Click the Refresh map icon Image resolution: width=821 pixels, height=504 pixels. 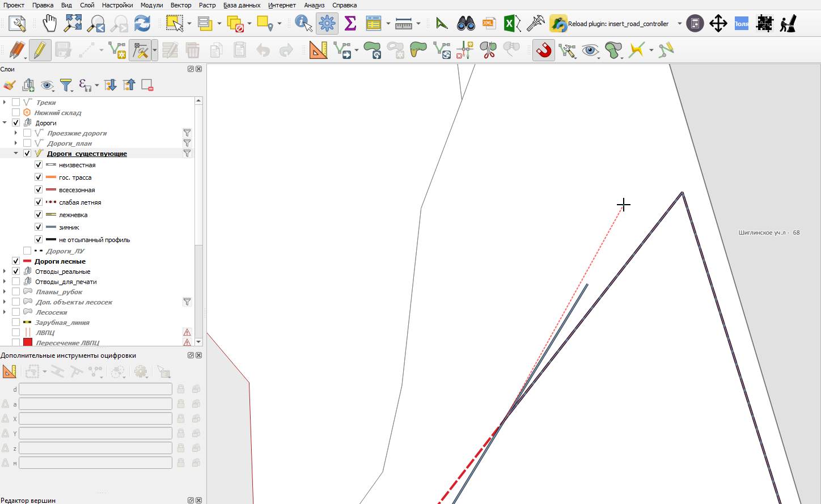pyautogui.click(x=142, y=24)
